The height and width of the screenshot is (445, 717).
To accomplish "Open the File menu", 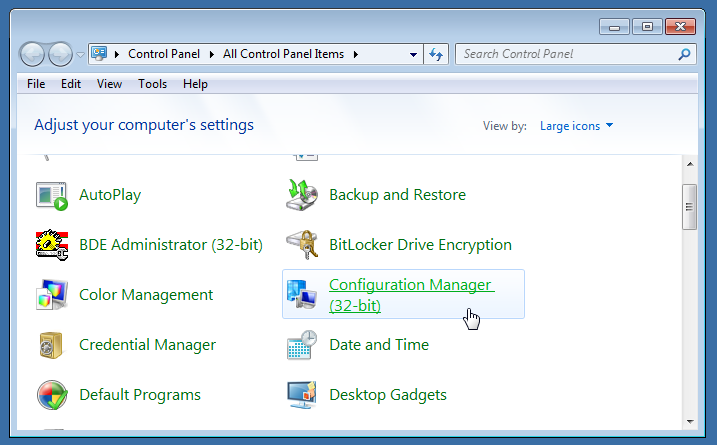I will pyautogui.click(x=36, y=84).
